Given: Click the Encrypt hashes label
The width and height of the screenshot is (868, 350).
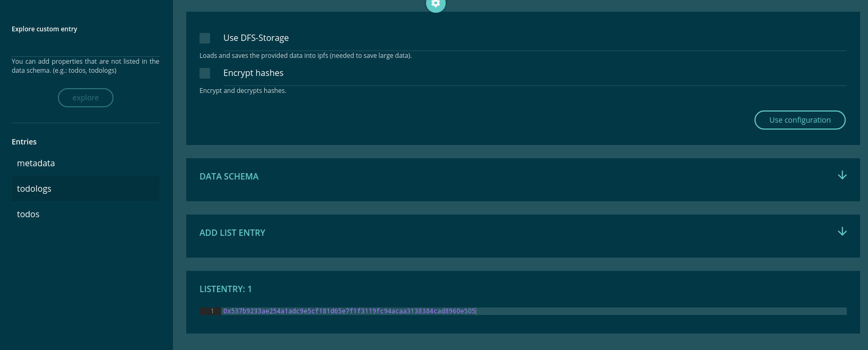Looking at the screenshot, I should (x=253, y=73).
